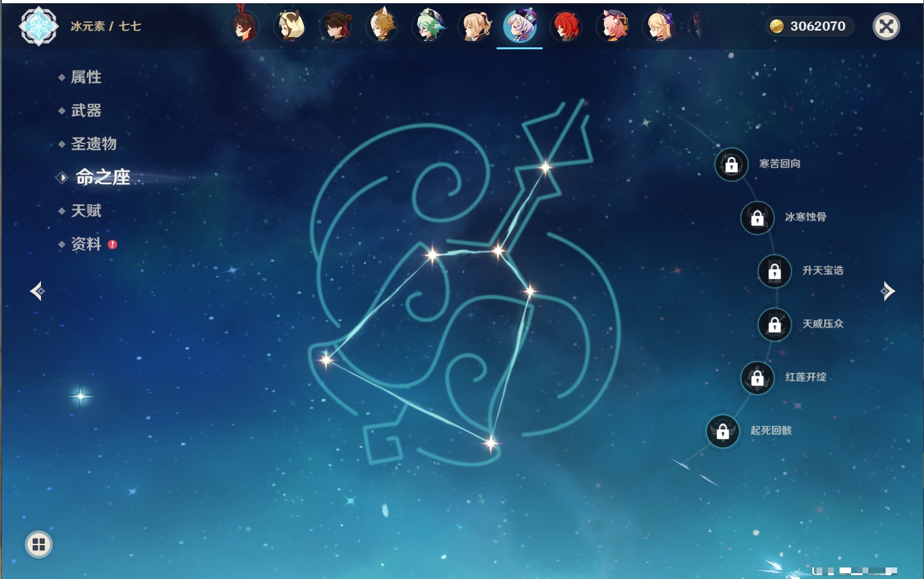Close the character screen with X
924x579 pixels.
(x=886, y=26)
